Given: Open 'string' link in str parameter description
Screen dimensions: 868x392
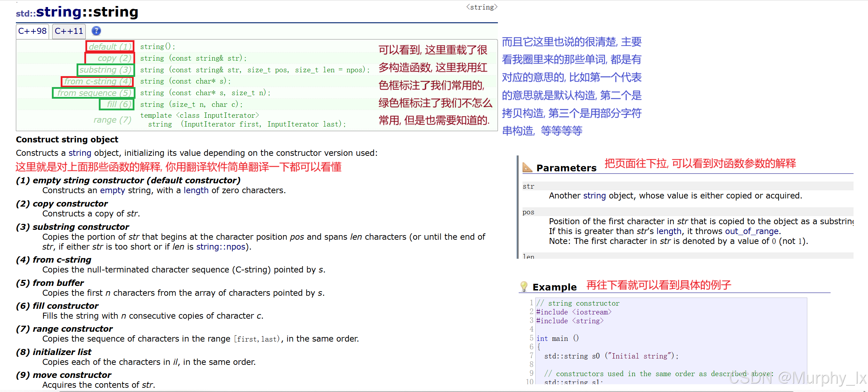Looking at the screenshot, I should (x=594, y=196).
